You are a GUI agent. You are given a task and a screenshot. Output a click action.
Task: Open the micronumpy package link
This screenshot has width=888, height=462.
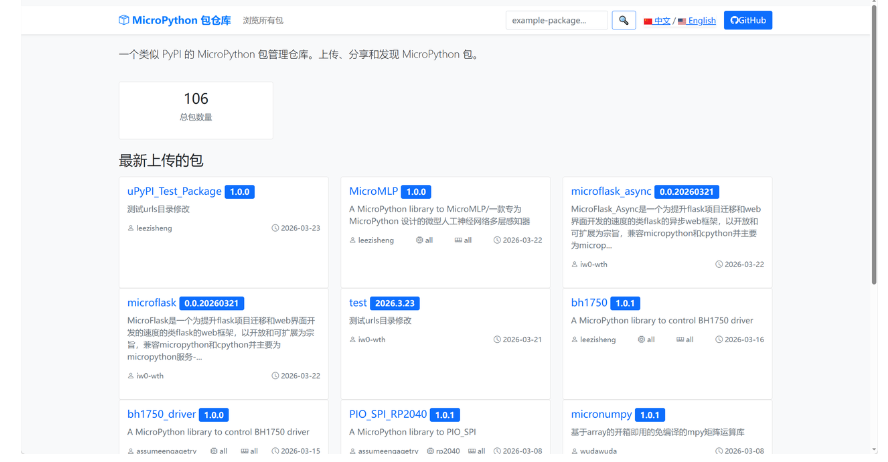(x=601, y=414)
